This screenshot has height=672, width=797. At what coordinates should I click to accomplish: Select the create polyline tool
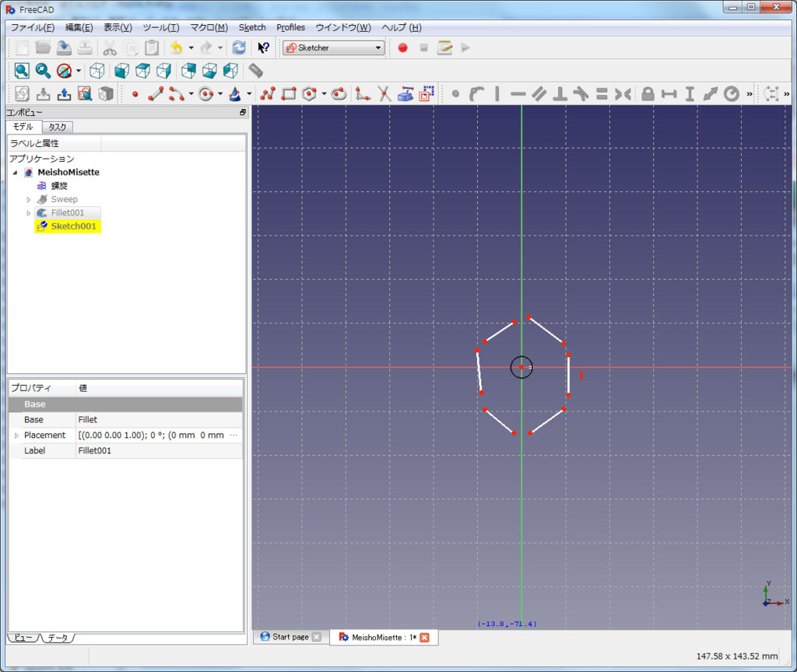[269, 94]
